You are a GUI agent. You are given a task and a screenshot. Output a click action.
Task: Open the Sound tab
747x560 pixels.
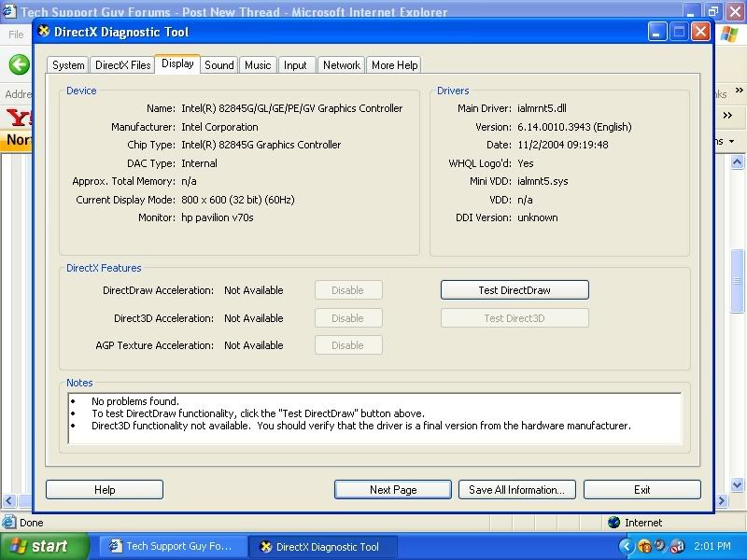219,65
